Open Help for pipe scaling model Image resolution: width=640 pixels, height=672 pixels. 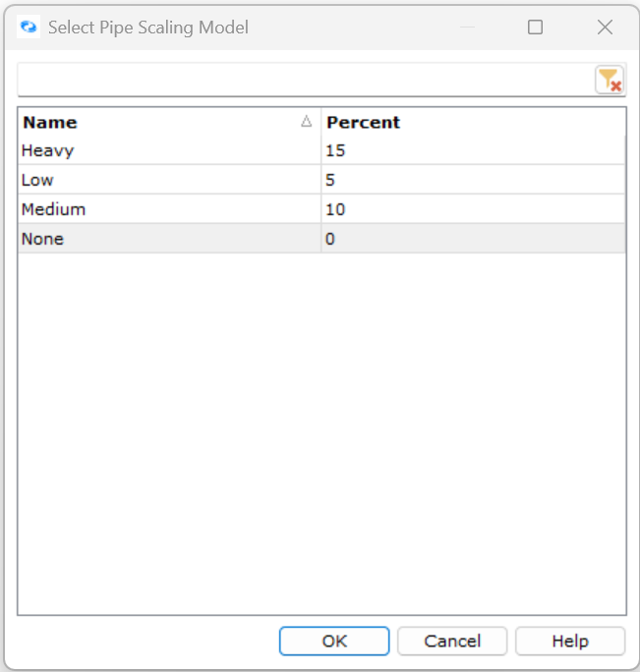click(570, 642)
